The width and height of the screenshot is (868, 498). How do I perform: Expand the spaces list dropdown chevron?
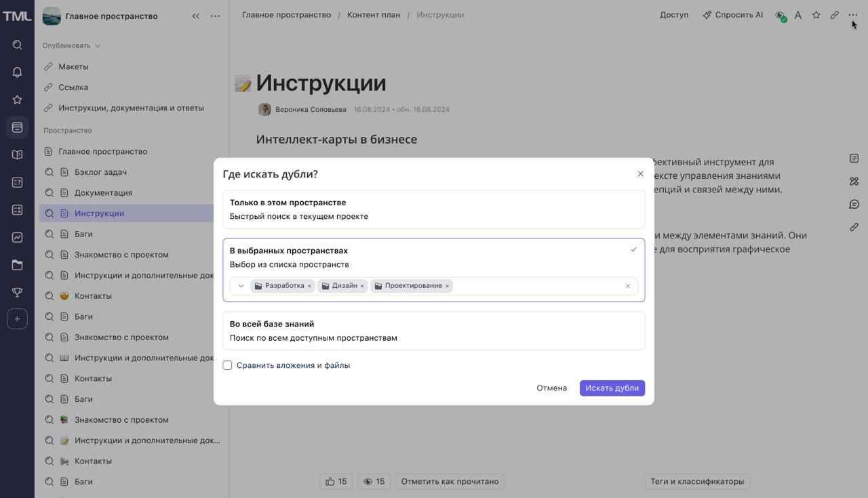click(x=241, y=286)
